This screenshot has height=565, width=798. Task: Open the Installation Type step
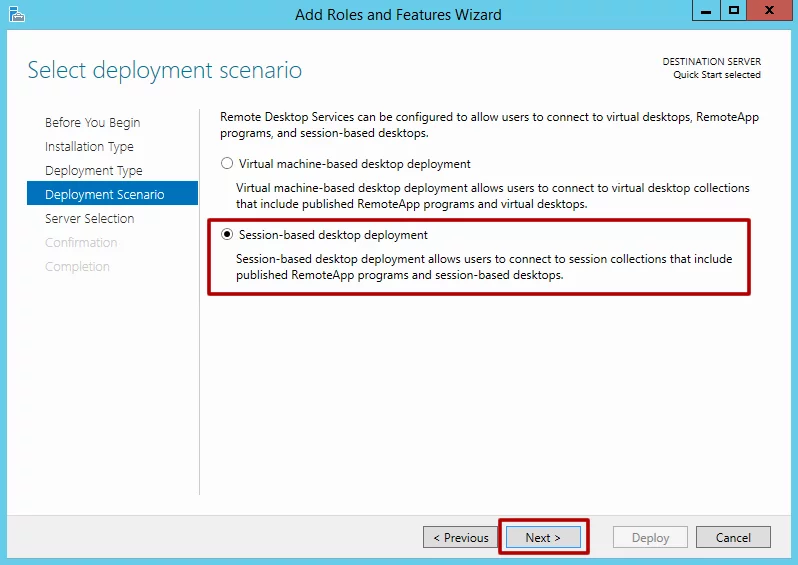(x=89, y=147)
